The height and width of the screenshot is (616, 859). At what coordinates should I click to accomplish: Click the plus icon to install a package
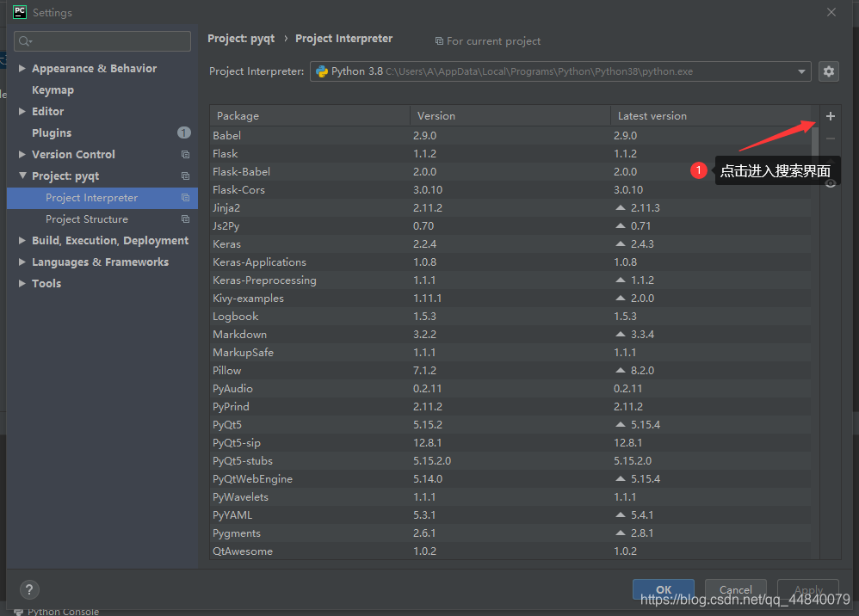pos(830,116)
